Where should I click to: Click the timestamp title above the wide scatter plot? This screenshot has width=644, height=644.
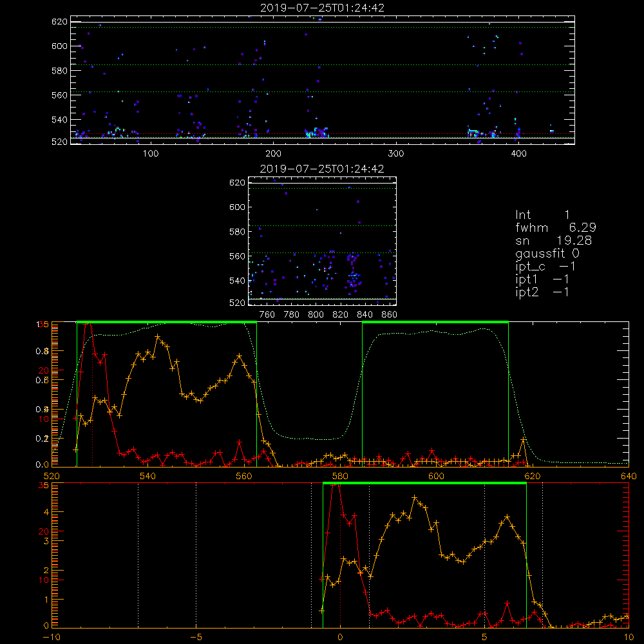click(323, 8)
